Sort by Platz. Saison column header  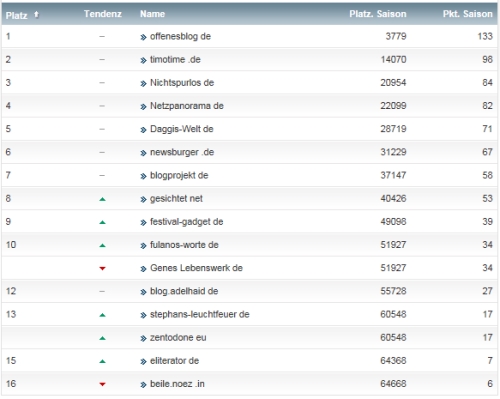(x=378, y=14)
